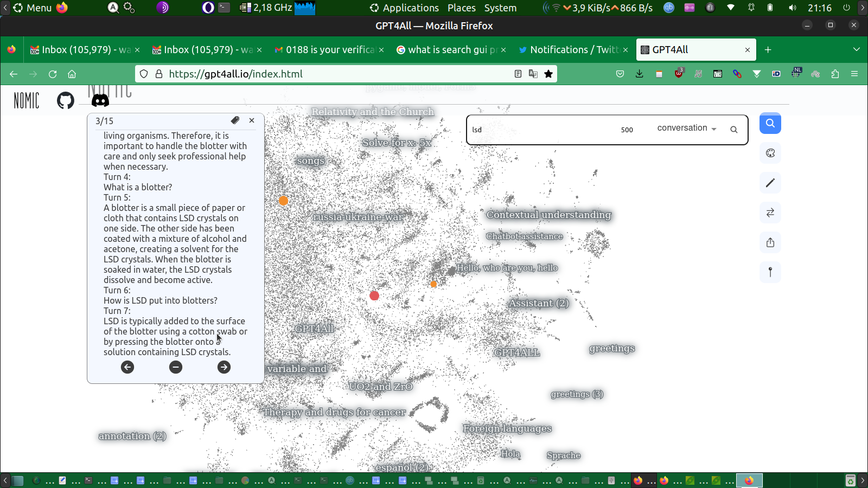Expand the list all tabs chevron
868x488 pixels.
(x=857, y=50)
